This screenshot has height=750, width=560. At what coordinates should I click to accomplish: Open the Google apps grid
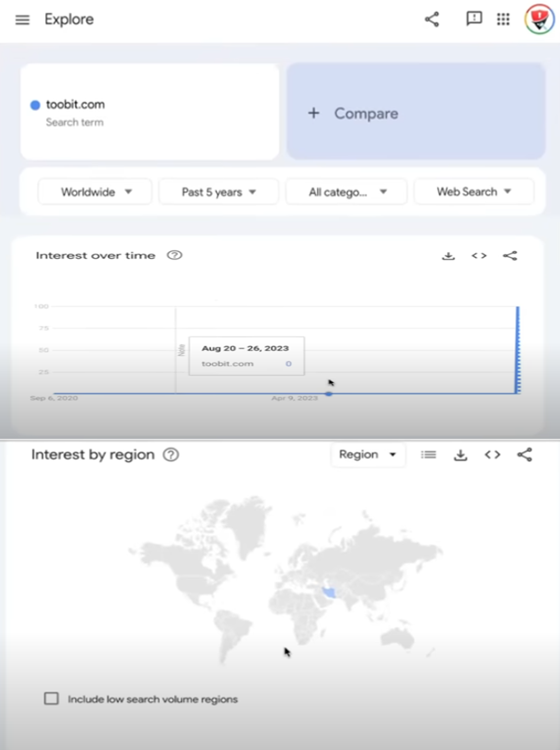(503, 19)
